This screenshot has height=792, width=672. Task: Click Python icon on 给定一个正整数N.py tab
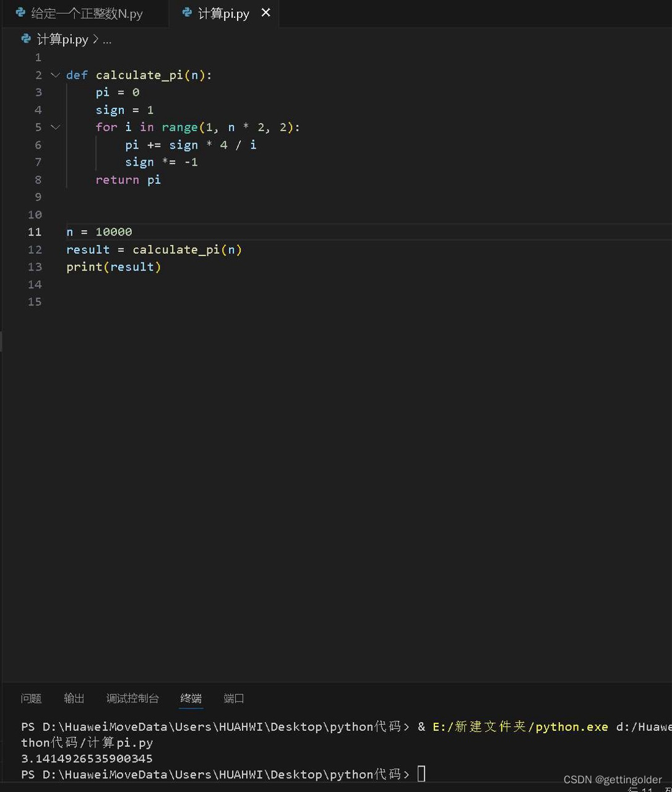point(20,13)
